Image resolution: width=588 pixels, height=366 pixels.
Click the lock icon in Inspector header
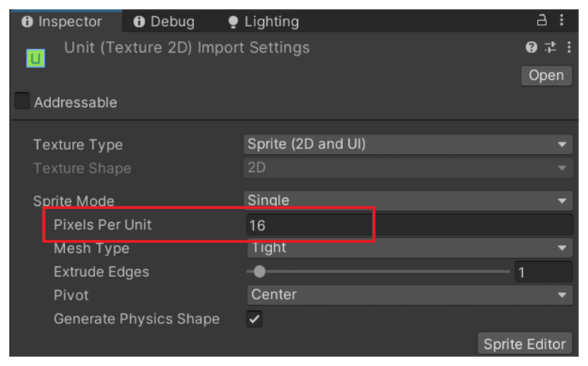coord(541,20)
